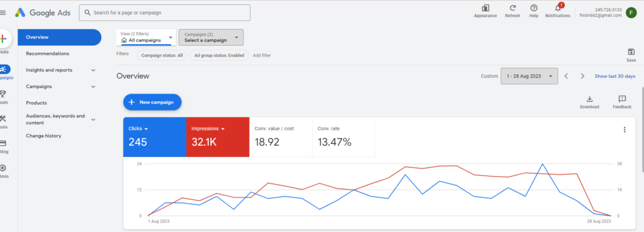
Task: Open the Feedback icon
Action: [x=622, y=99]
